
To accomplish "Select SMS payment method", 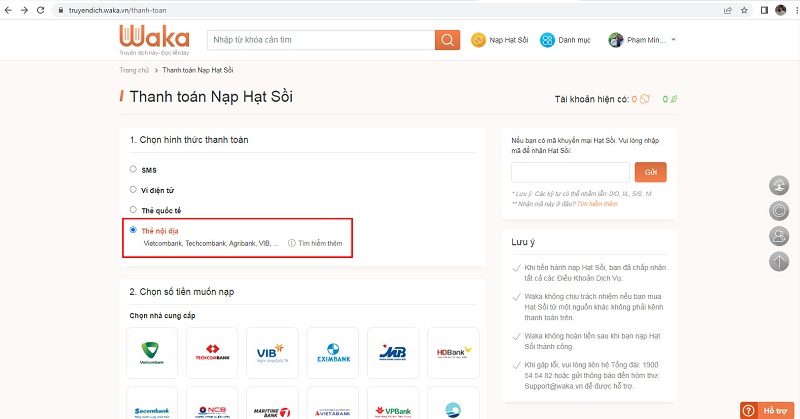I will tap(134, 170).
